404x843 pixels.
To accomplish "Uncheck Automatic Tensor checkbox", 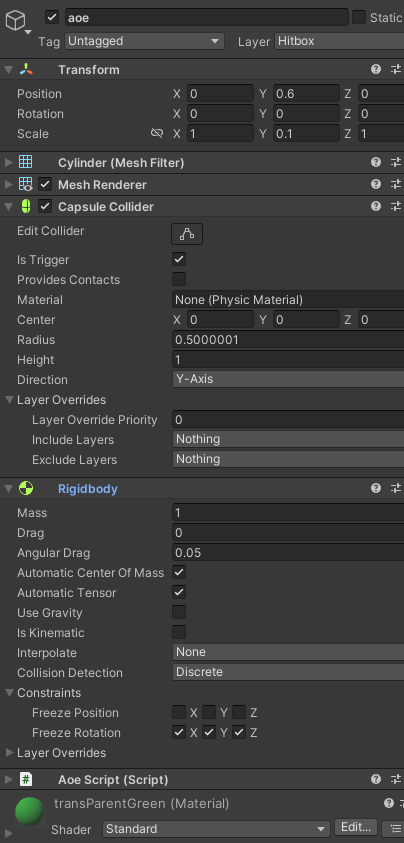I will click(179, 592).
